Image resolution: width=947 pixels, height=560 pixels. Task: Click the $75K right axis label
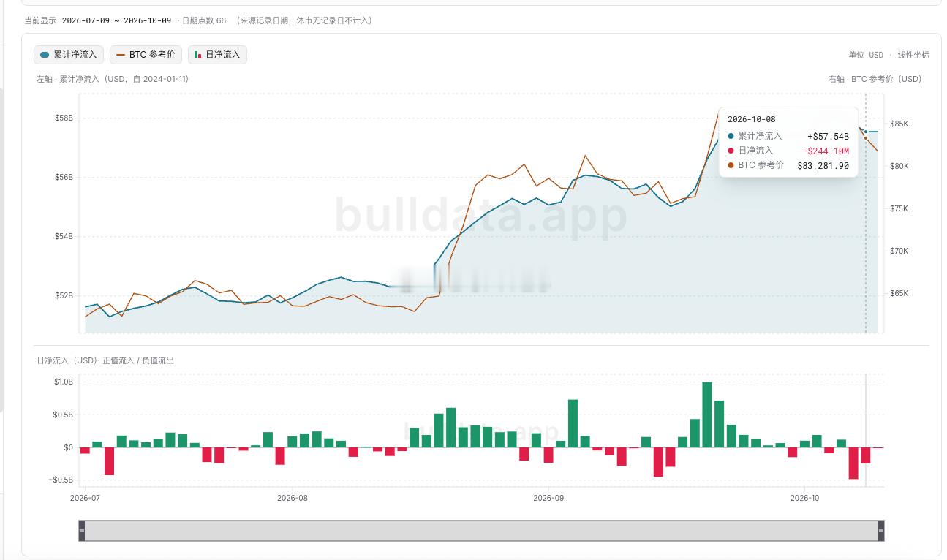[899, 209]
